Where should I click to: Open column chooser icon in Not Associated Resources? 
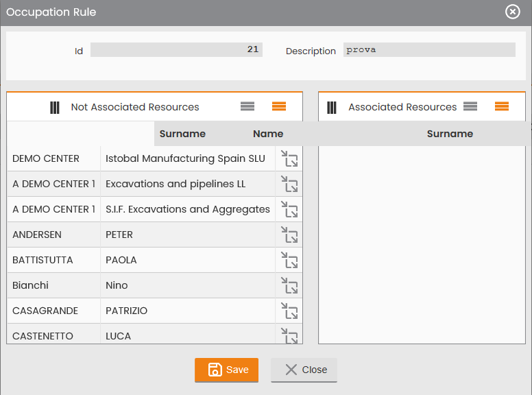pyautogui.click(x=55, y=107)
